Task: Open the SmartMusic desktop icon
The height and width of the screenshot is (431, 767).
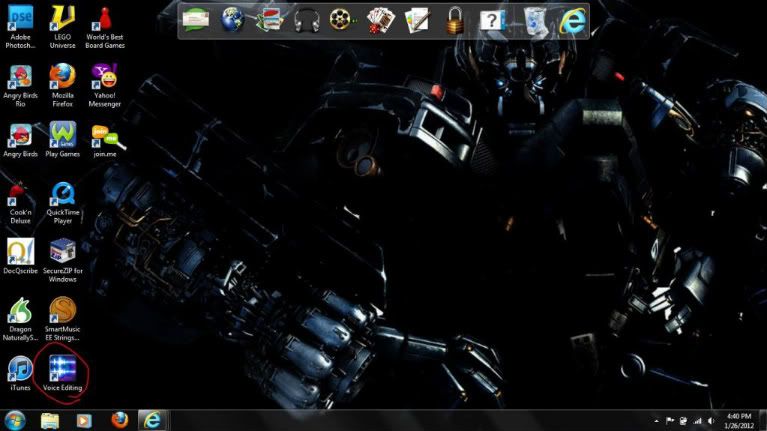Action: (62, 310)
